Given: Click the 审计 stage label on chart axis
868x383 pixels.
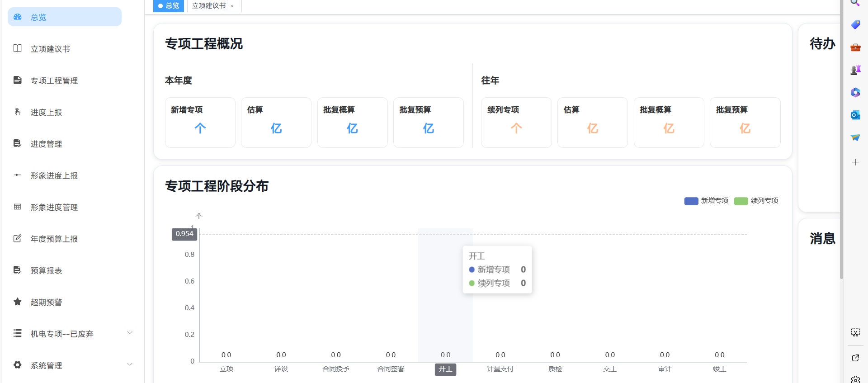Looking at the screenshot, I should (665, 369).
